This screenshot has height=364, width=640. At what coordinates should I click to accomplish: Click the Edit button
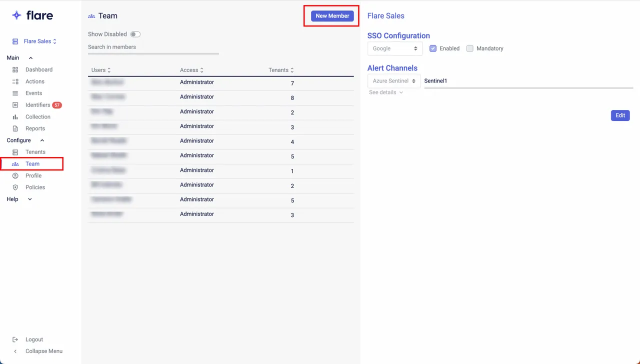620,115
